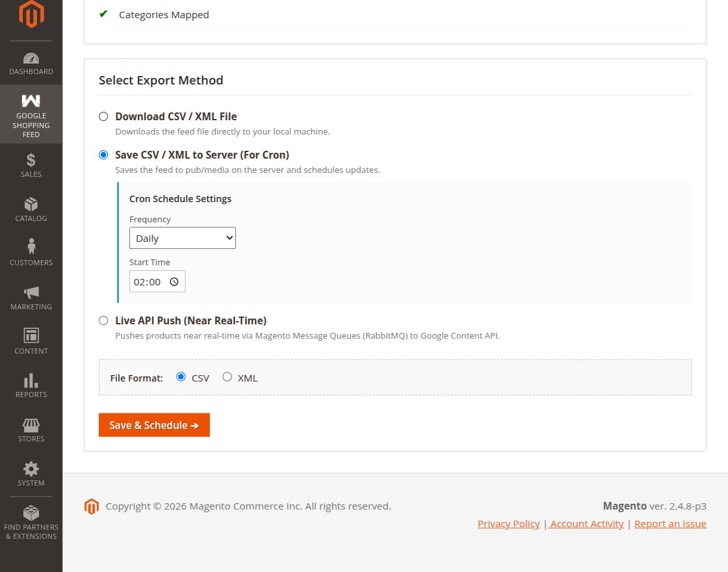Click the System menu label
728x572 pixels.
[x=31, y=483]
